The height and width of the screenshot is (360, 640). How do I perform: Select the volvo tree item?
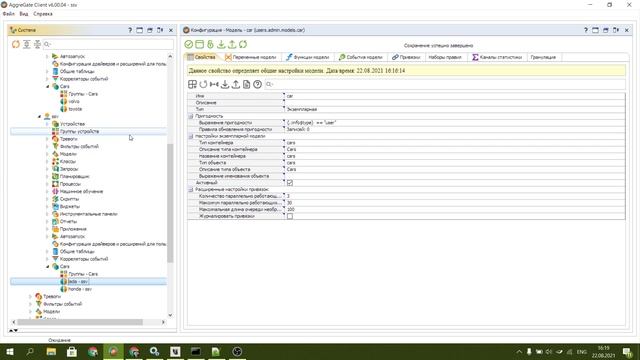(x=74, y=102)
